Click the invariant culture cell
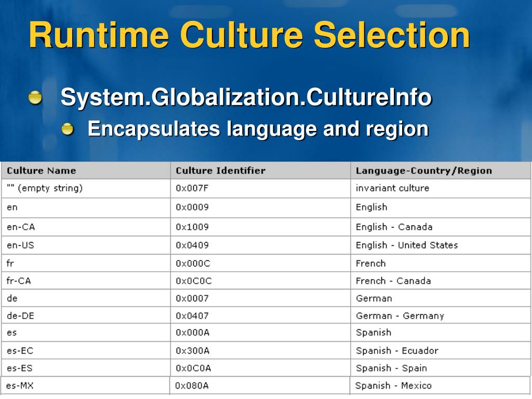The image size is (532, 399). coord(441,189)
